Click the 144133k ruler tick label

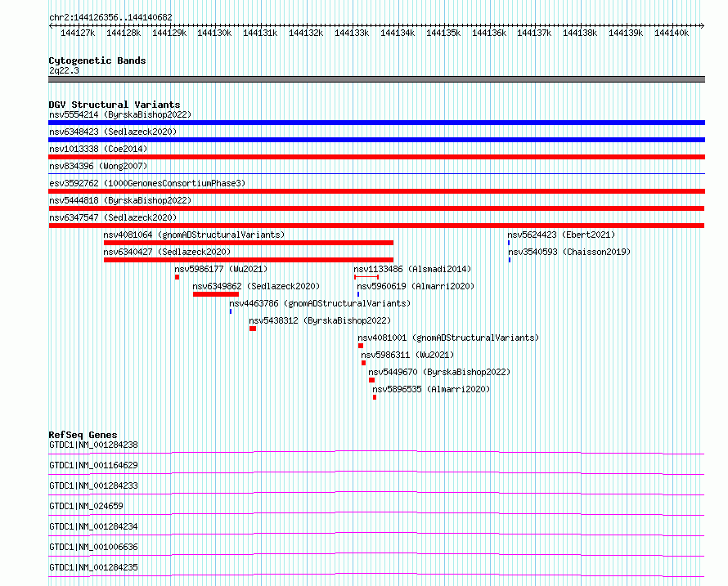point(352,33)
